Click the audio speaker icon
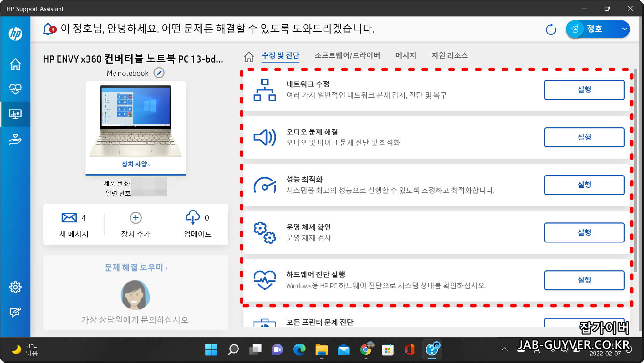 click(265, 137)
